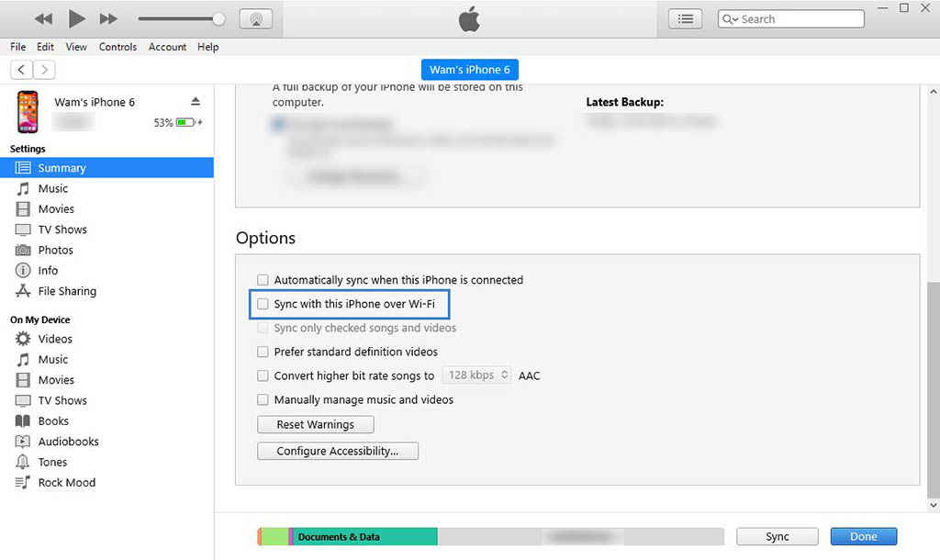Click the vertical scrollbar thumb
Screen dimensions: 940x560
(933, 390)
